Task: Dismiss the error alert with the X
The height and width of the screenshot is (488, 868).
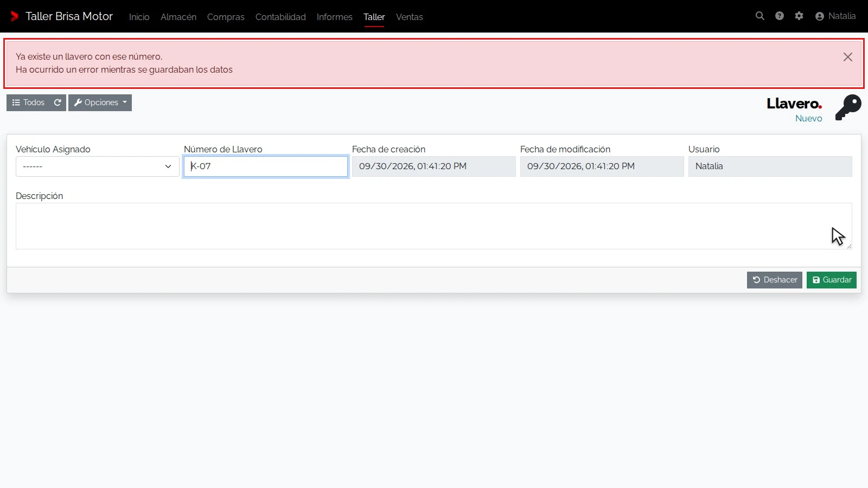Action: click(x=848, y=57)
